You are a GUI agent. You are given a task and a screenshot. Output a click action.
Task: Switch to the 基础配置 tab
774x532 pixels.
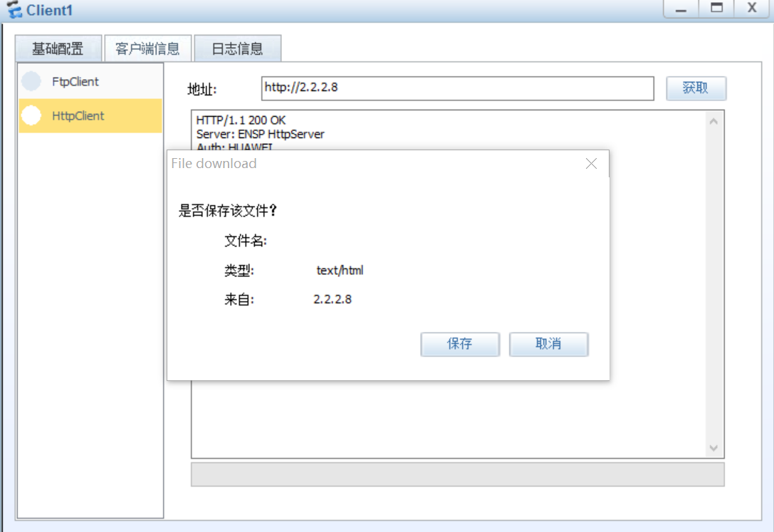click(x=58, y=48)
